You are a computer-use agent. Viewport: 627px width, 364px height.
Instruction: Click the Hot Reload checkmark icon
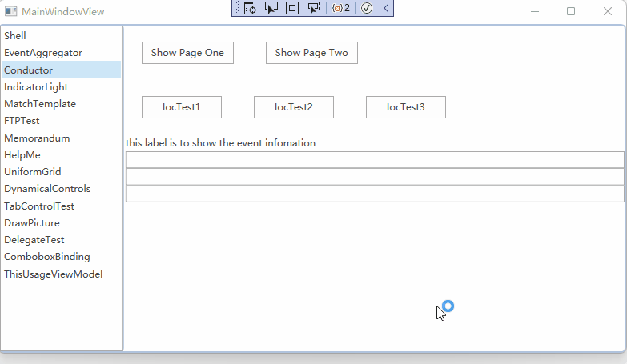[x=367, y=8]
